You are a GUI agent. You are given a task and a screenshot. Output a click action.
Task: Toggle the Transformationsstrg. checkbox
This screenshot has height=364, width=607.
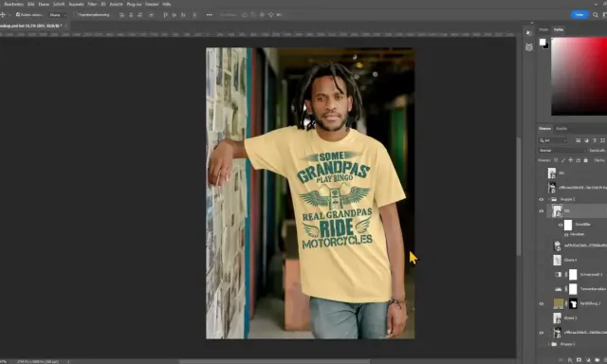[x=76, y=15]
